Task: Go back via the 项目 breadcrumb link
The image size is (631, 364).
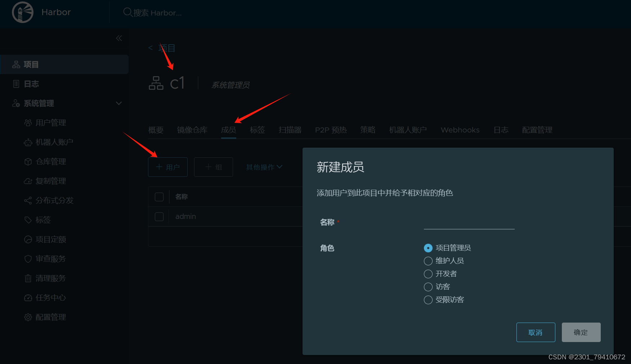Action: coord(167,48)
